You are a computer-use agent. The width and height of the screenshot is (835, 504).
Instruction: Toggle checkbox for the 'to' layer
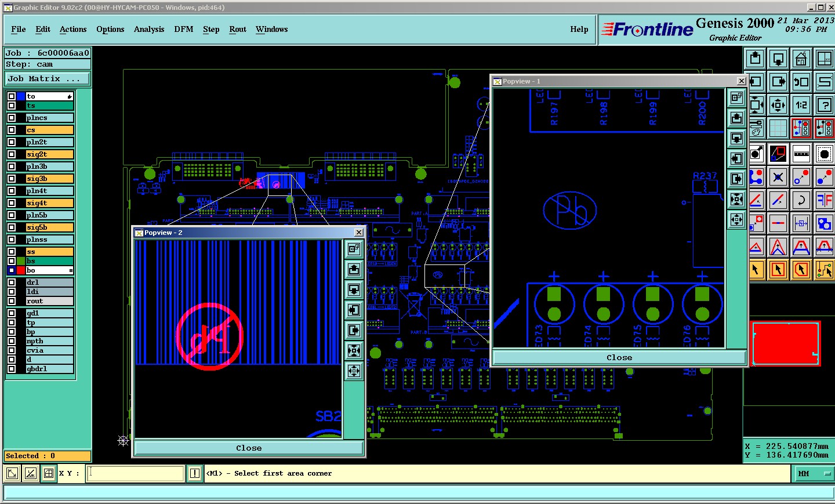point(12,96)
